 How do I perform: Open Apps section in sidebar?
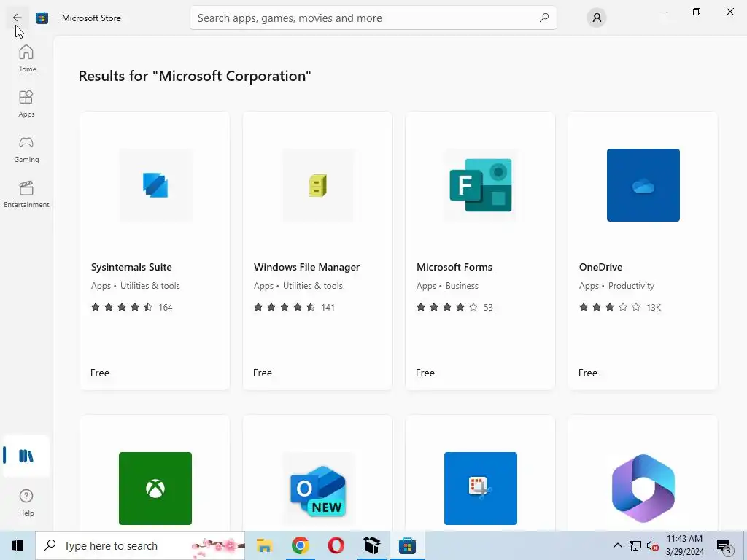[x=26, y=104]
